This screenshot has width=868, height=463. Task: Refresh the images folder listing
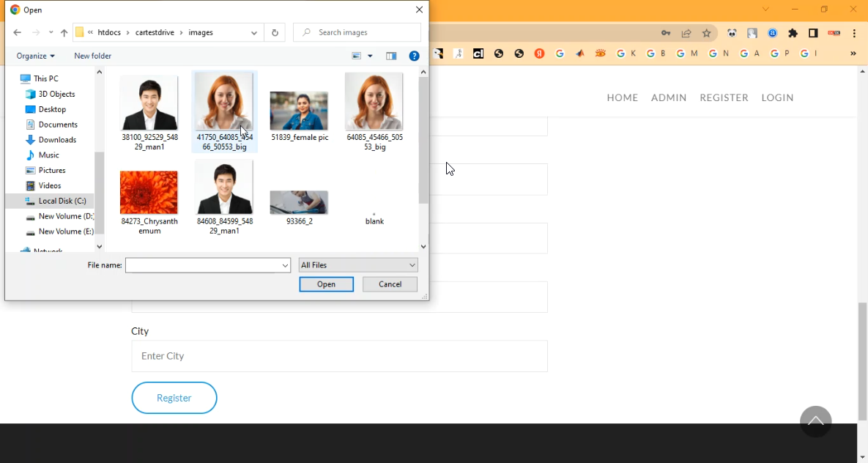275,33
